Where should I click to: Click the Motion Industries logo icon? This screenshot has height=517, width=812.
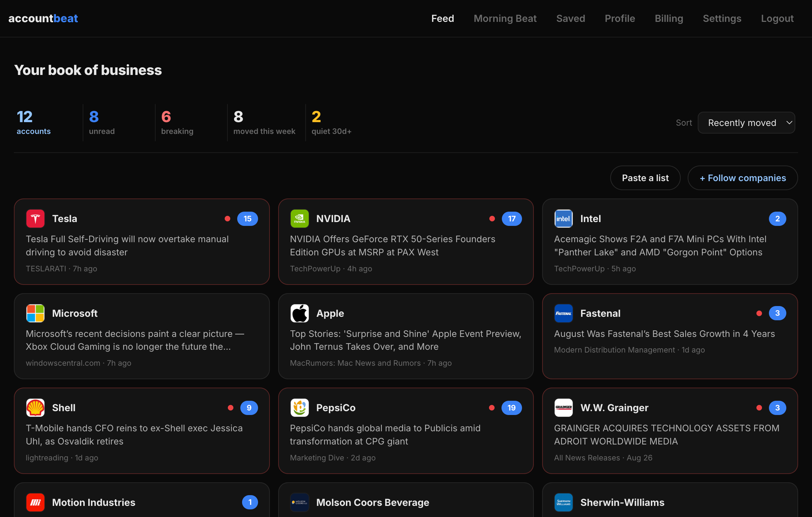tap(35, 502)
